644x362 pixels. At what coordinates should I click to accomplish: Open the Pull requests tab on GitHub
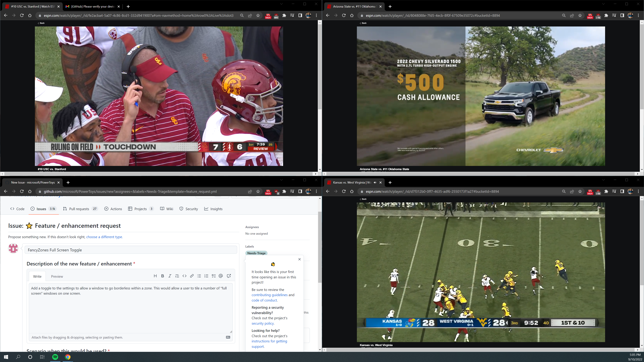coord(80,209)
